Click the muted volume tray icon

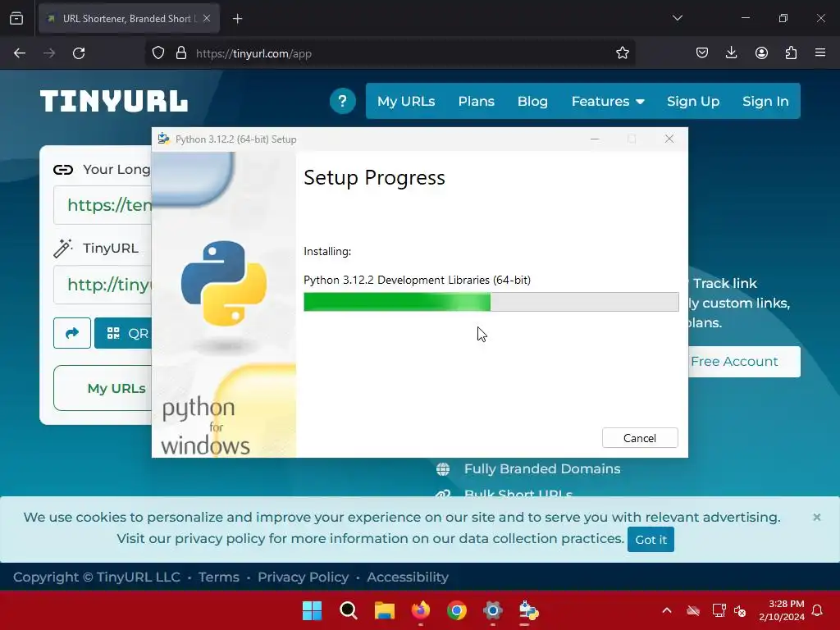pyautogui.click(x=740, y=610)
